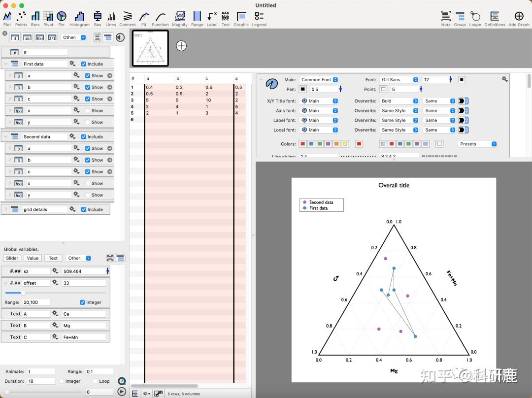Select the Text tab in Global variables

(53, 258)
